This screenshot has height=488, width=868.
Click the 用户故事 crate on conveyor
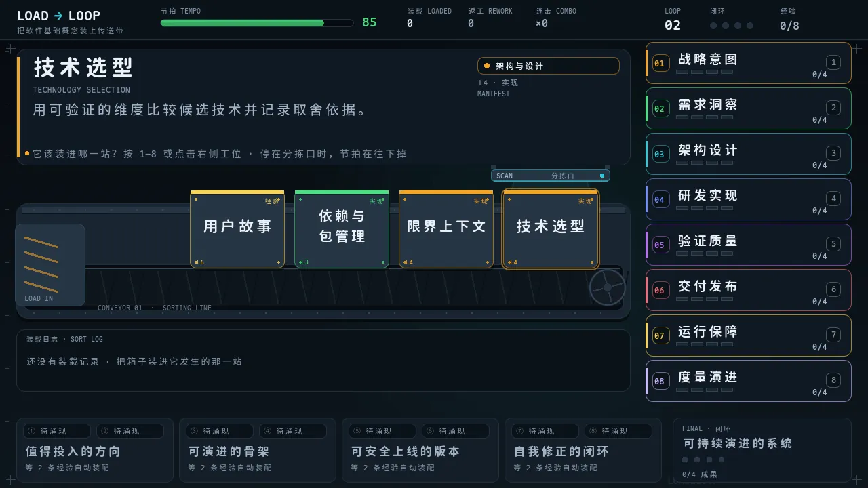237,229
